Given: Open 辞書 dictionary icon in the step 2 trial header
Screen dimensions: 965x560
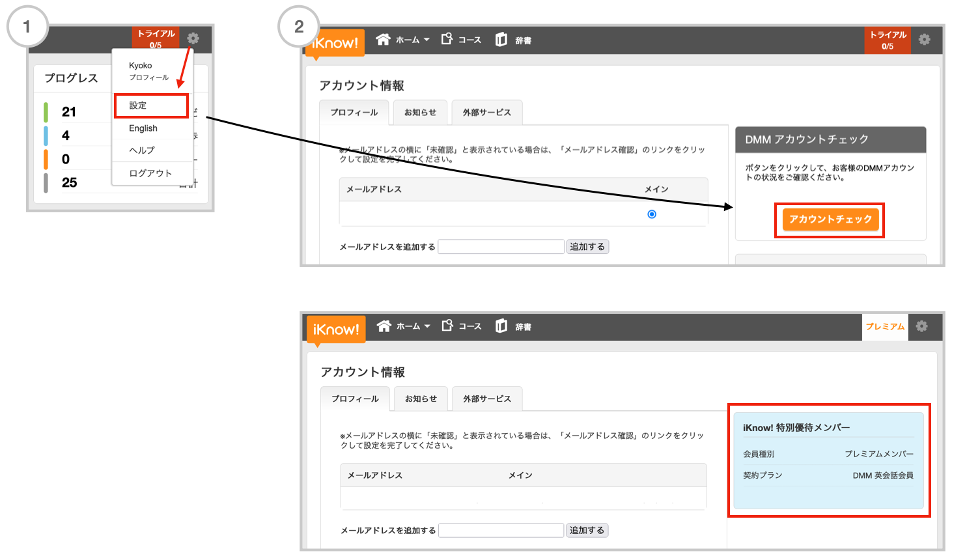Looking at the screenshot, I should click(x=501, y=40).
